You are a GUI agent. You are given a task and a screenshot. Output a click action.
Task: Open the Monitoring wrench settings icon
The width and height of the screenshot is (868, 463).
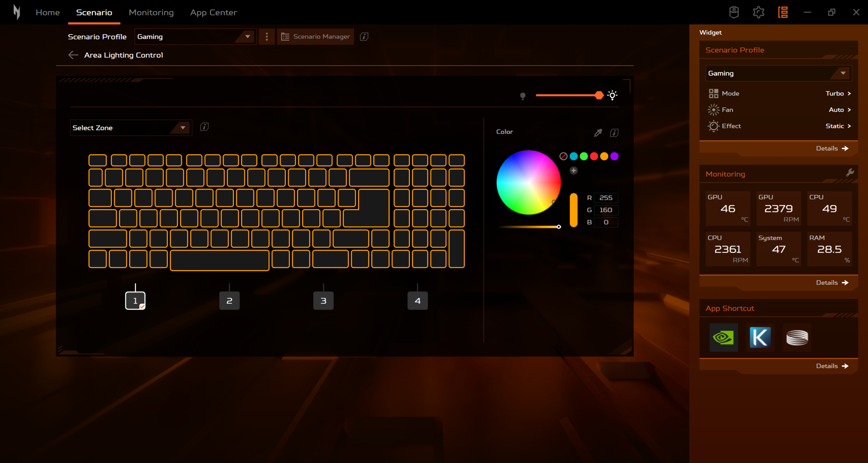pos(850,172)
